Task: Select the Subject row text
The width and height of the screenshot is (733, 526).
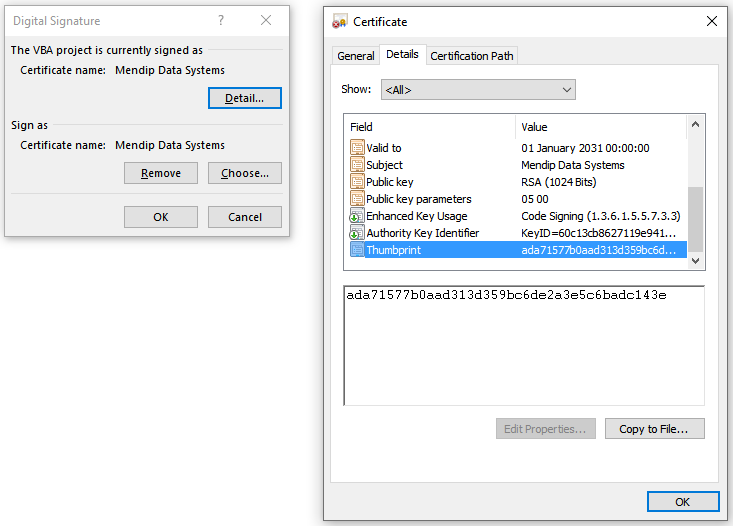Action: pos(384,165)
